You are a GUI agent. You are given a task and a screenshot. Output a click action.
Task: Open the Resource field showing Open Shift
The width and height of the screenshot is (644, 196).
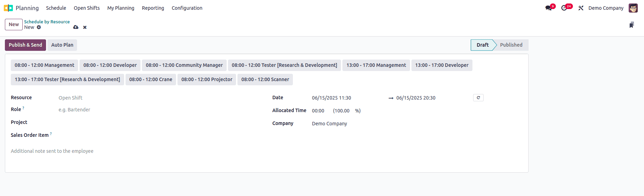pos(157,98)
